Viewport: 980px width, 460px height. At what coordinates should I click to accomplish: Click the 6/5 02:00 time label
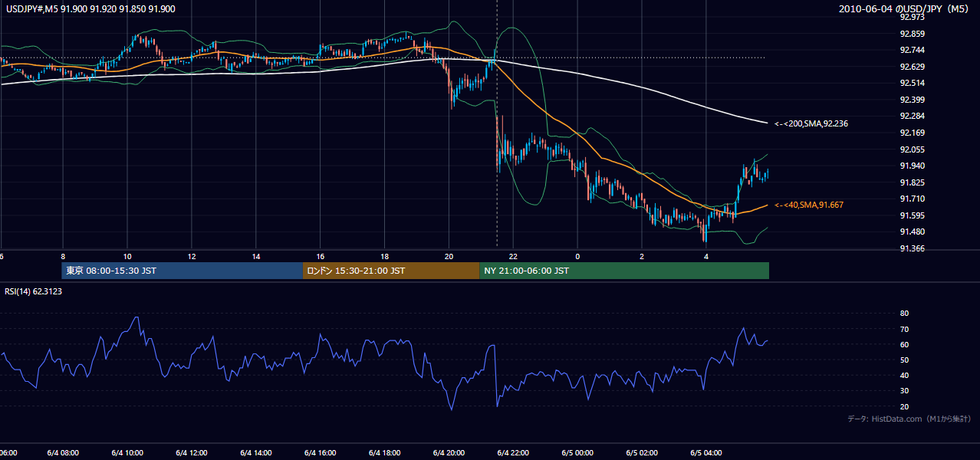[x=642, y=453]
